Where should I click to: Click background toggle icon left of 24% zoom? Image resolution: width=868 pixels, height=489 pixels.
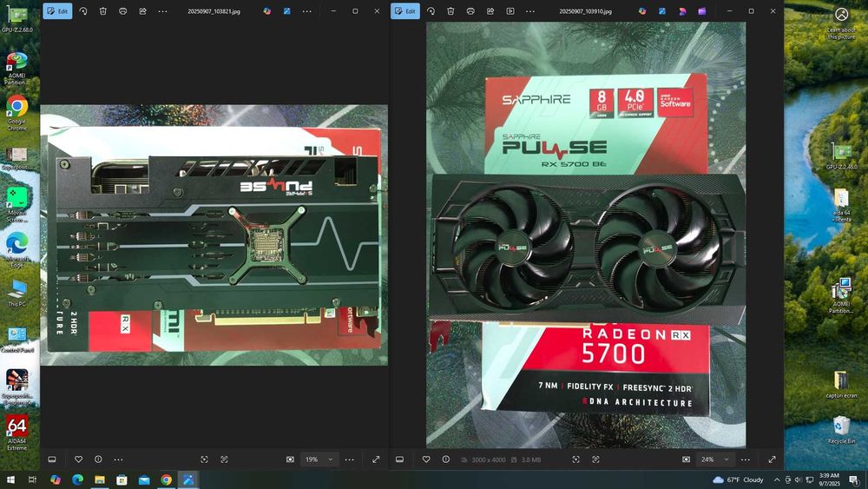[x=686, y=459]
